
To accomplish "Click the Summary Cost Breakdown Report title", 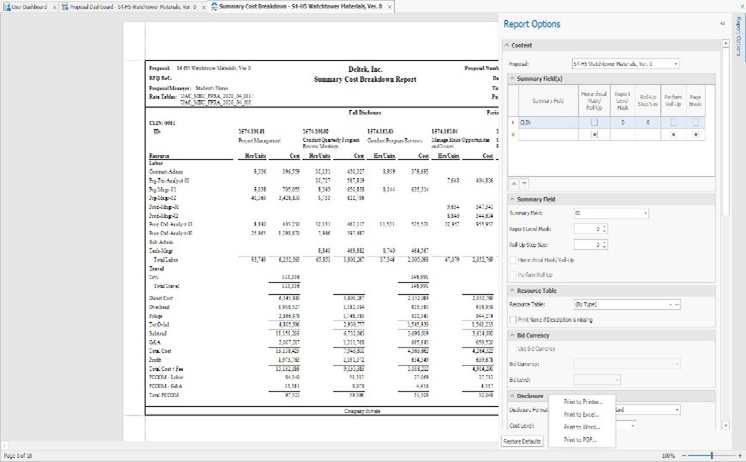I will pyautogui.click(x=365, y=79).
